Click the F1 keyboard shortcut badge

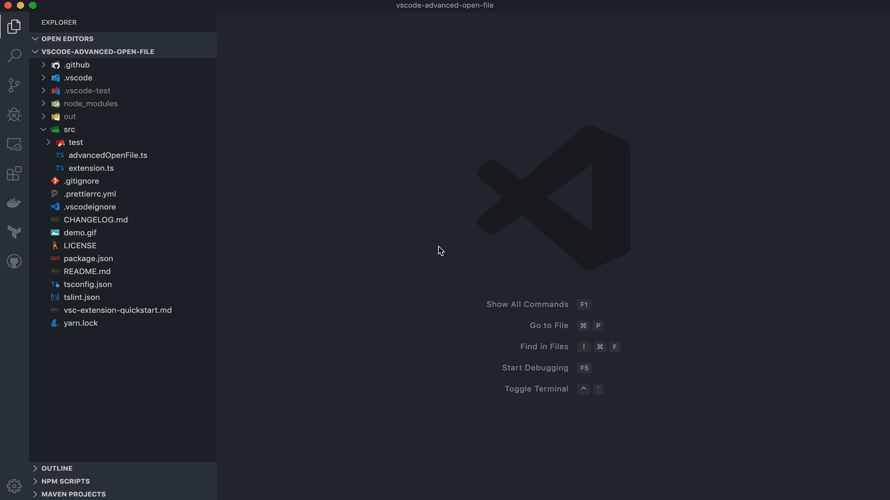coord(583,305)
